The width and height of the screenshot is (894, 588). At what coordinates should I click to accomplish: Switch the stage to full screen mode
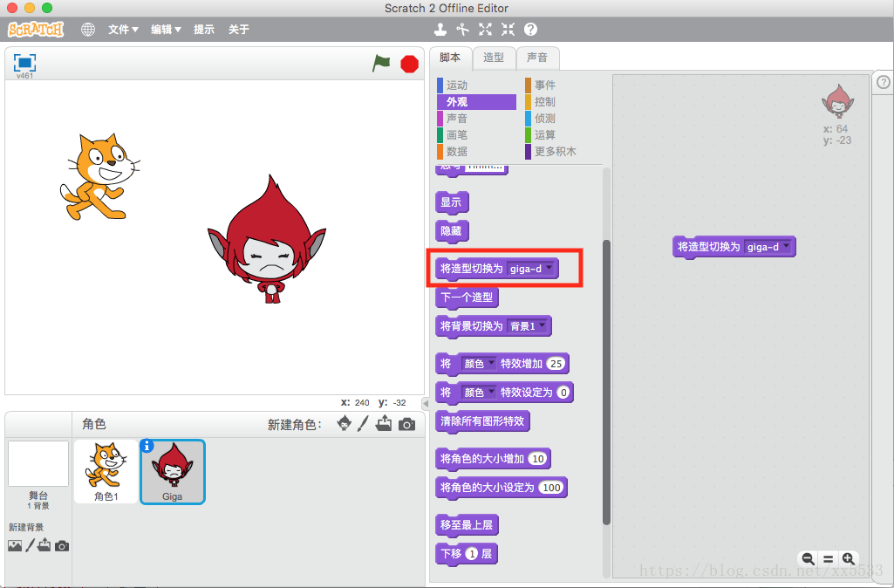(24, 63)
